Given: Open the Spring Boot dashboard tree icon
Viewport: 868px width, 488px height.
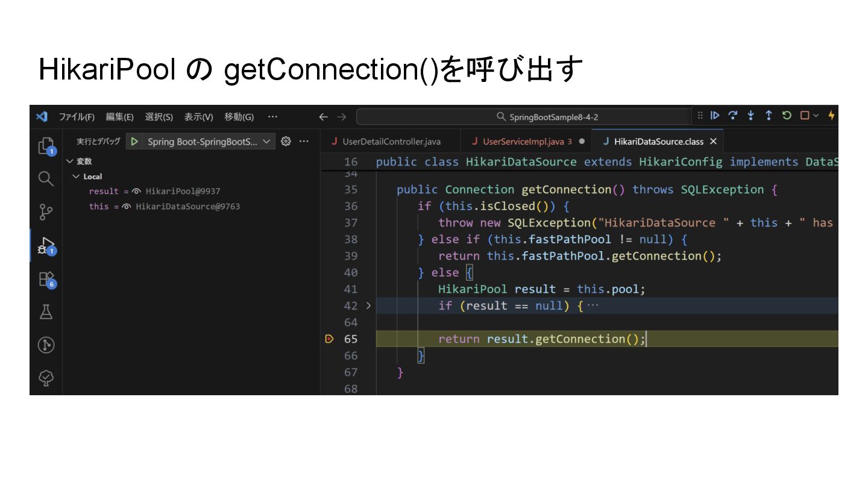Looking at the screenshot, I should click(46, 378).
